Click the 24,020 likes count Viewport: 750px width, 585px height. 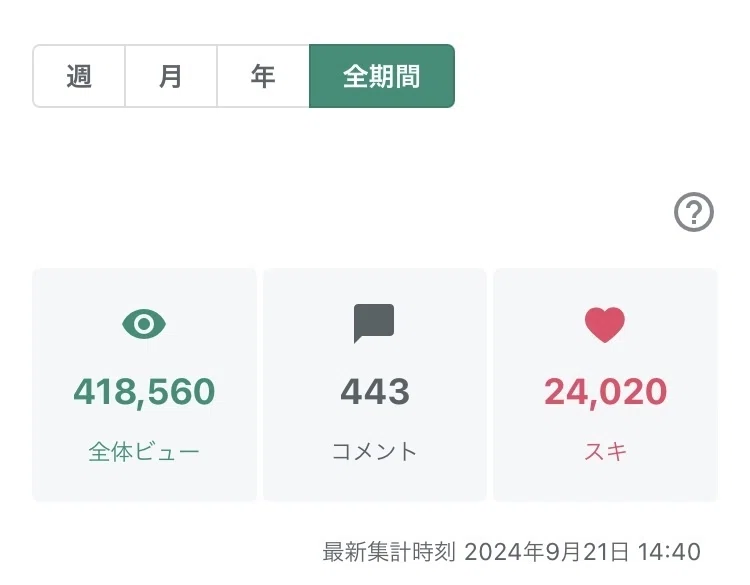click(x=605, y=392)
